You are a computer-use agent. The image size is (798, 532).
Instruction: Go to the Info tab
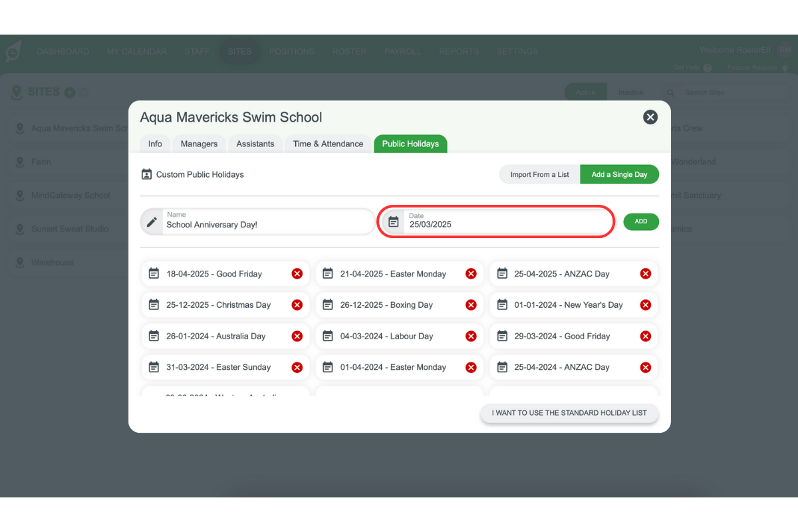coord(155,144)
